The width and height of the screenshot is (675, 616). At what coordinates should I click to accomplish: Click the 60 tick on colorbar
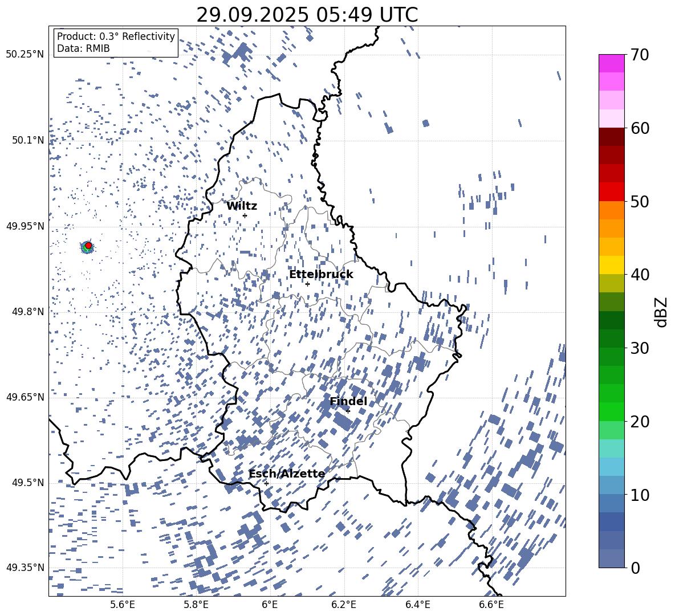click(640, 128)
